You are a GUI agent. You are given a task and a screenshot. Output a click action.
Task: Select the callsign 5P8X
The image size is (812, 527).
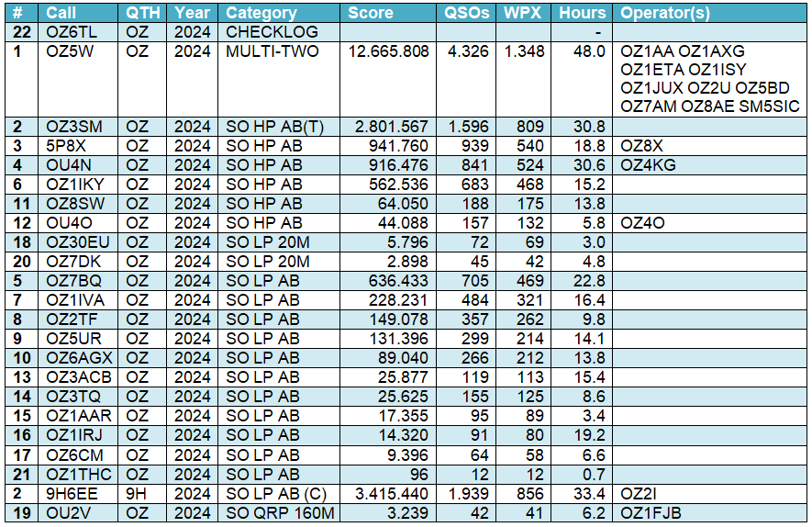tap(66, 146)
